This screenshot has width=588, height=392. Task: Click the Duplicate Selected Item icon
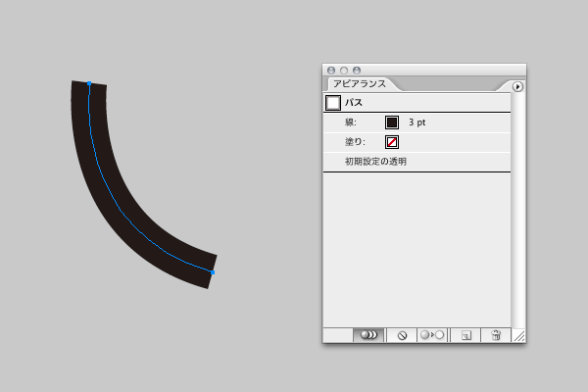point(466,335)
